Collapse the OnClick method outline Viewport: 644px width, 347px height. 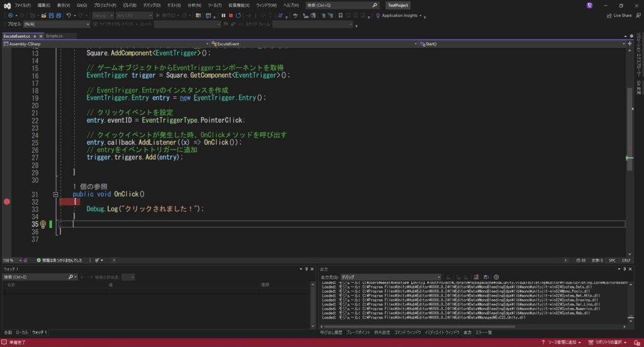[55, 195]
